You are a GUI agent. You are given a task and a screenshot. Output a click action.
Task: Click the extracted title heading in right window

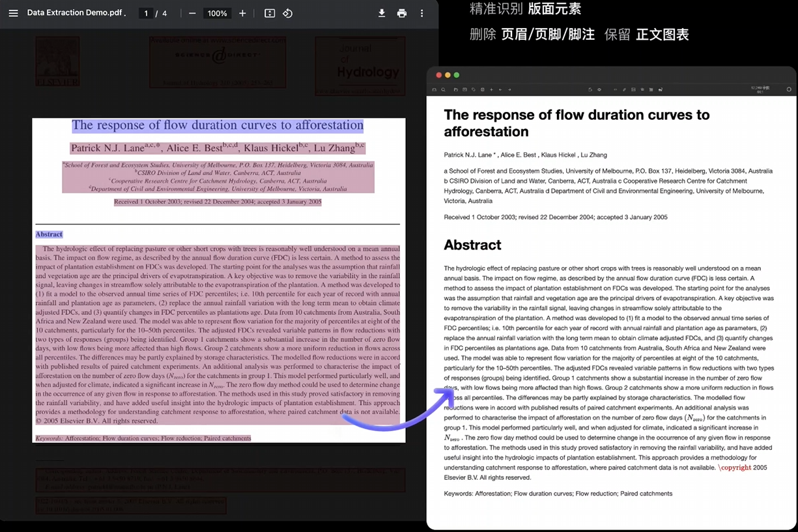coord(577,123)
